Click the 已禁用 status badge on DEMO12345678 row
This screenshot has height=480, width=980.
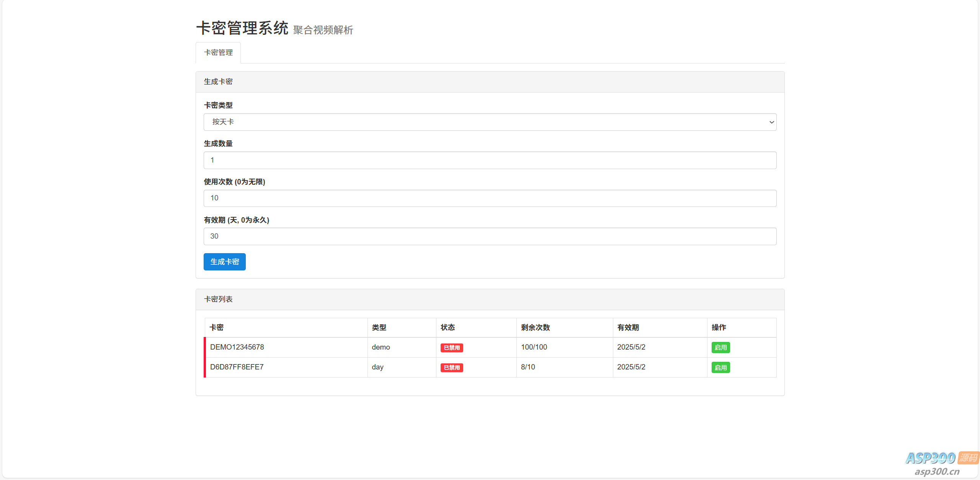(452, 347)
